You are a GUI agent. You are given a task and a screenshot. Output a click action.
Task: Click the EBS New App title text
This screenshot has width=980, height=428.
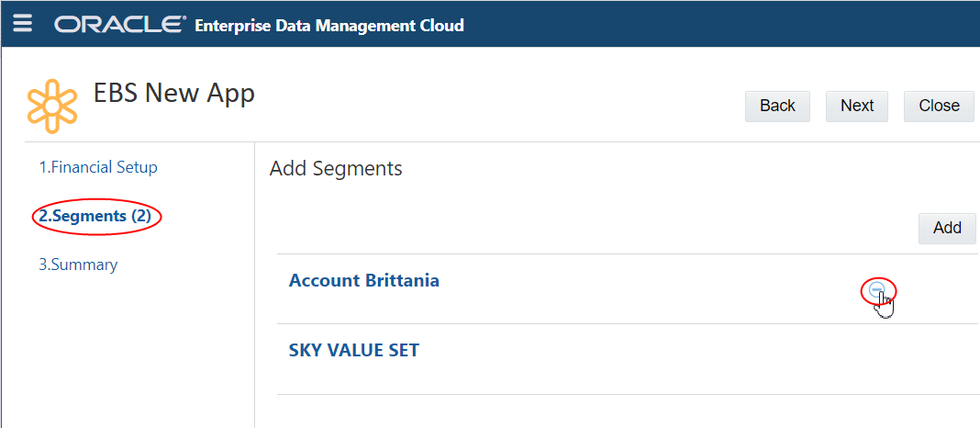point(174,93)
